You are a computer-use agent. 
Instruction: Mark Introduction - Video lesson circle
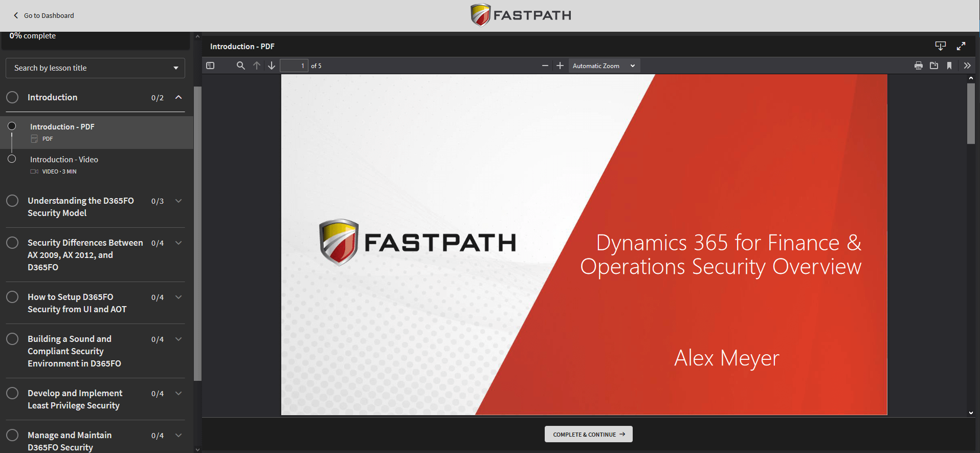[12, 159]
